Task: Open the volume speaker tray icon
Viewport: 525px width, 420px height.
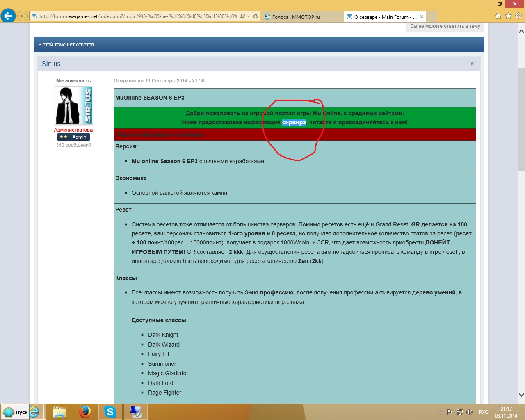Action: point(470,412)
